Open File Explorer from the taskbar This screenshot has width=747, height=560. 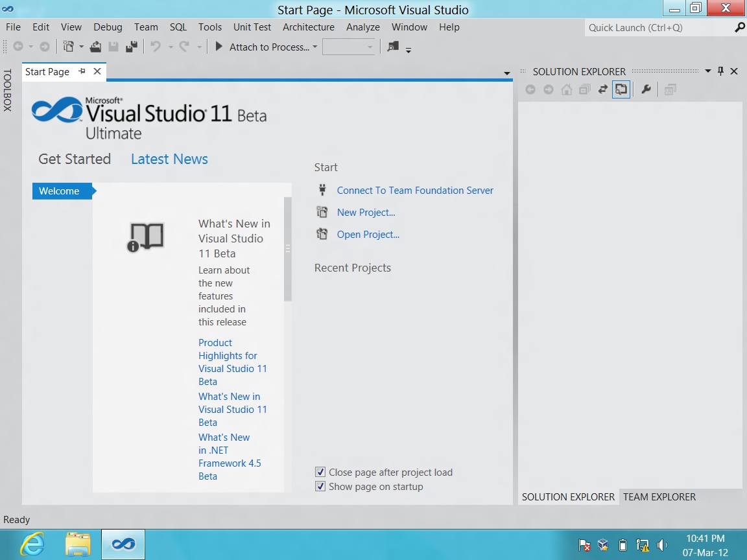coord(78,544)
